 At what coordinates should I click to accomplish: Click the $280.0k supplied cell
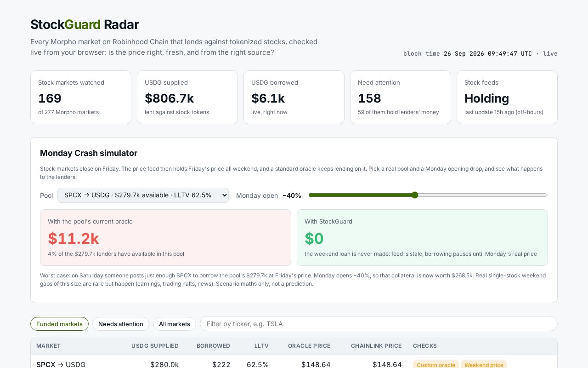pos(164,364)
